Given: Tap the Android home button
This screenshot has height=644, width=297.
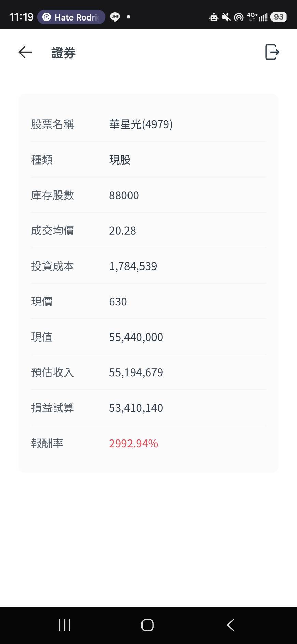Looking at the screenshot, I should pyautogui.click(x=148, y=625).
